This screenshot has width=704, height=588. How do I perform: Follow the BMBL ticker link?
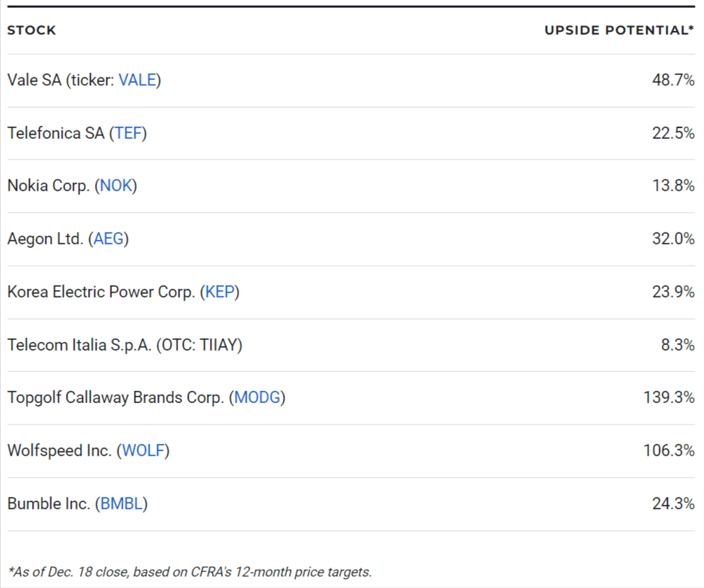(x=122, y=504)
